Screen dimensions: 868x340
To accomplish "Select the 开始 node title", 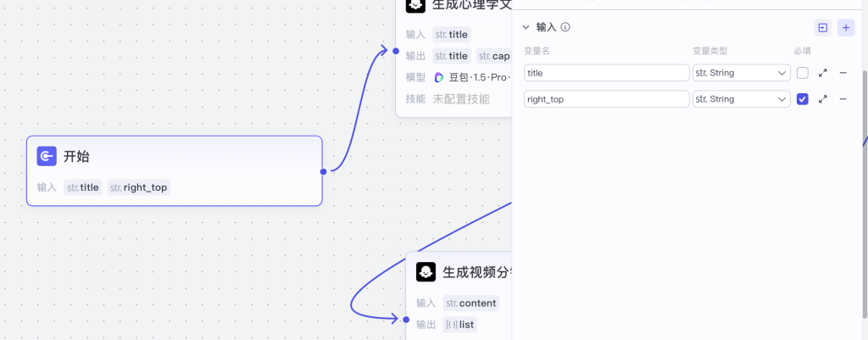I will 76,157.
